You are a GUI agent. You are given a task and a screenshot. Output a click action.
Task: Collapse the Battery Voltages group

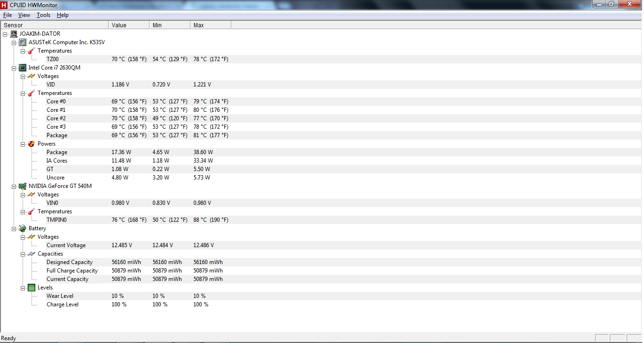tap(23, 237)
